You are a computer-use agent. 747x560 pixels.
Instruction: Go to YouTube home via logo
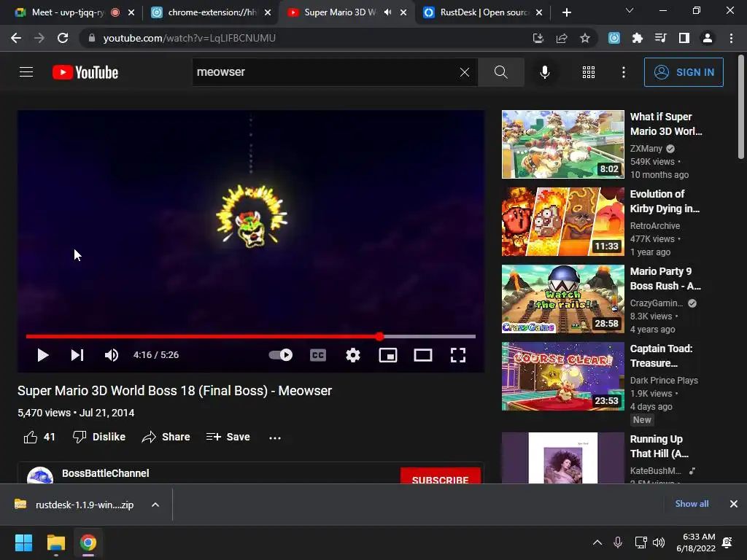coord(85,72)
